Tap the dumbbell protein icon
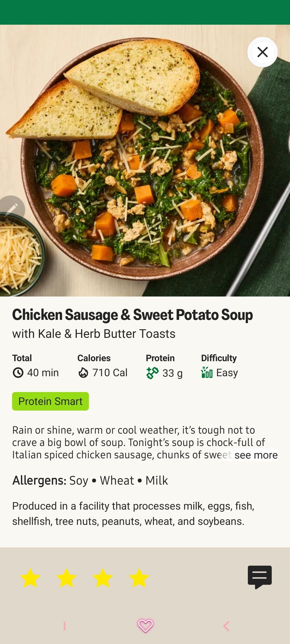 pyautogui.click(x=152, y=373)
